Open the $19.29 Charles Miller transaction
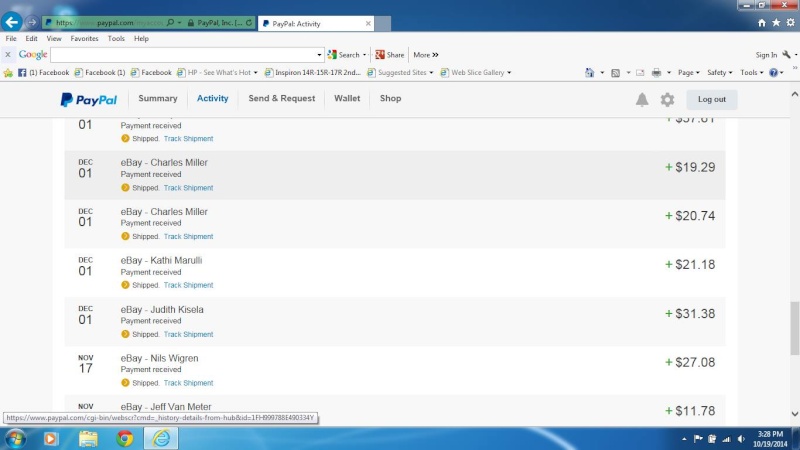 coord(394,174)
